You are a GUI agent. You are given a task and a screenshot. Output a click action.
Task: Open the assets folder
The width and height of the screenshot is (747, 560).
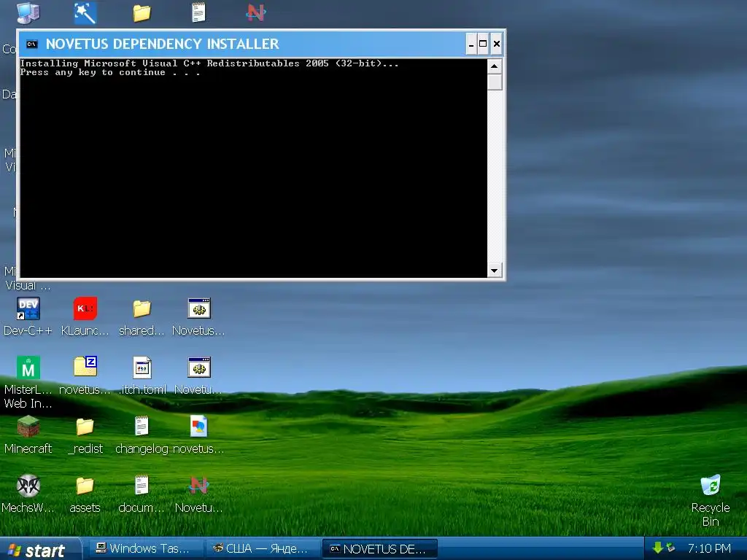pos(85,494)
